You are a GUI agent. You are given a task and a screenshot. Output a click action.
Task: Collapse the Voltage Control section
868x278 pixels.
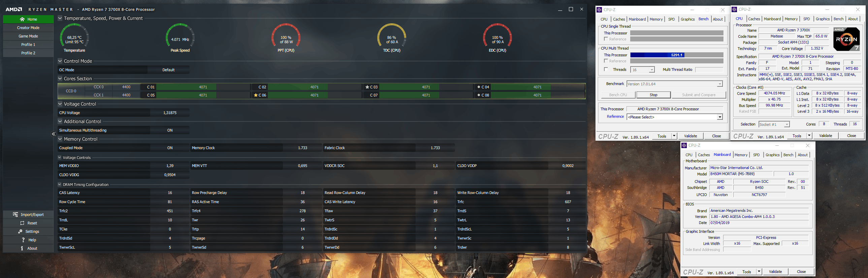click(60, 104)
